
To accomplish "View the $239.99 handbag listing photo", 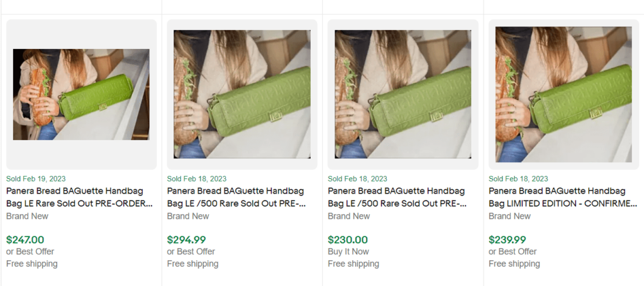I will [563, 93].
